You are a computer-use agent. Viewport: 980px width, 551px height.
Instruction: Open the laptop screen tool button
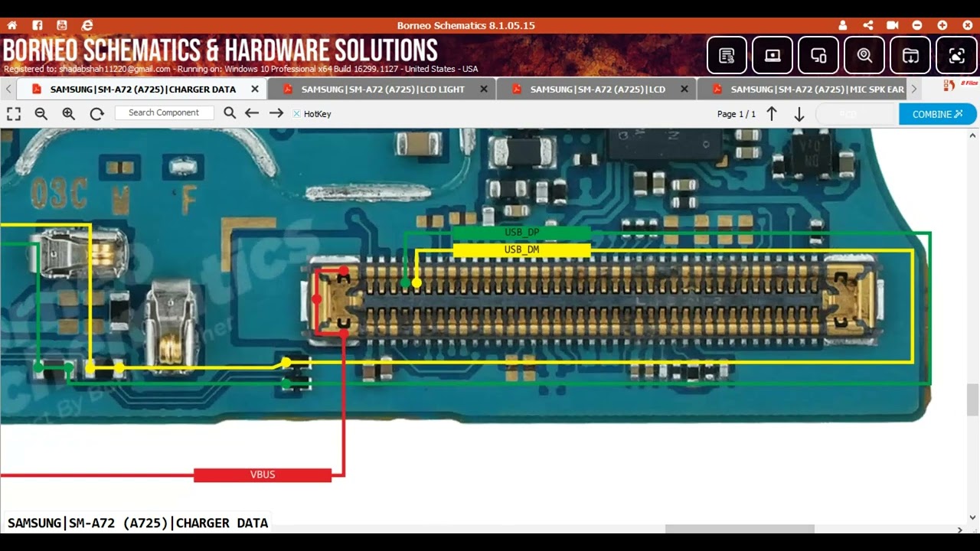pos(773,55)
